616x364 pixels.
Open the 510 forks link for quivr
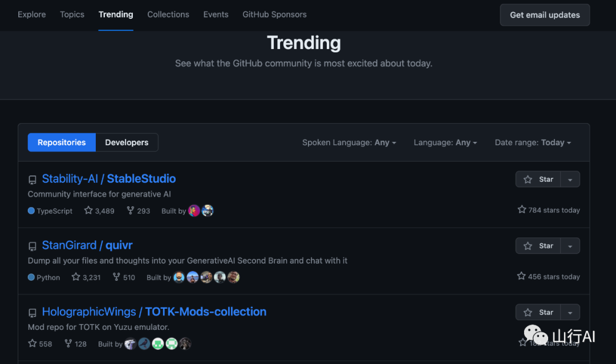(x=123, y=277)
